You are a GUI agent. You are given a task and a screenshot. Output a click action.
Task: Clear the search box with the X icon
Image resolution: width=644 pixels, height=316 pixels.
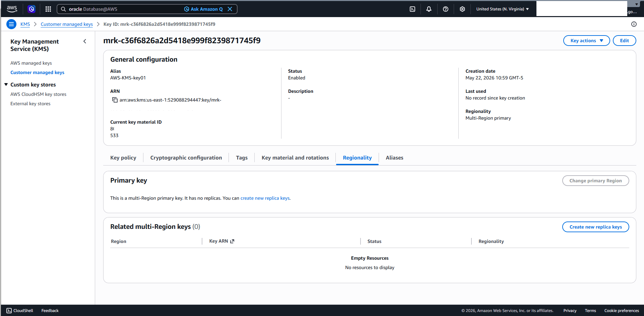[230, 9]
